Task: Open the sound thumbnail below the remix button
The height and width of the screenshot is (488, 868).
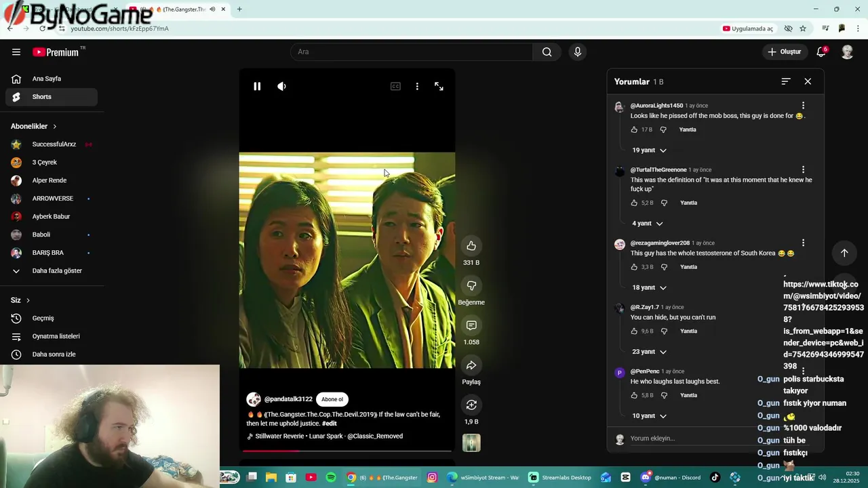Action: [471, 443]
